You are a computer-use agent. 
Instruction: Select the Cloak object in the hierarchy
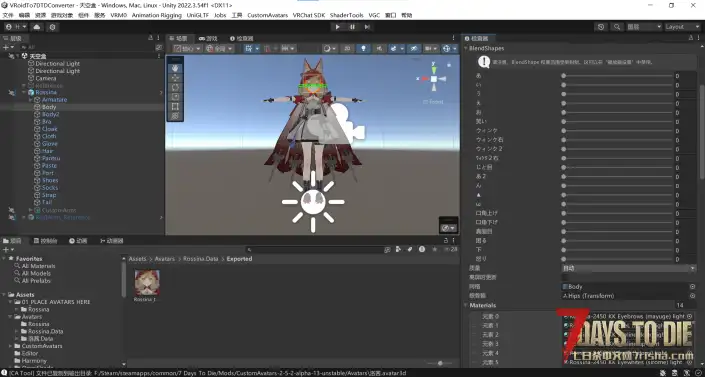(x=49, y=129)
